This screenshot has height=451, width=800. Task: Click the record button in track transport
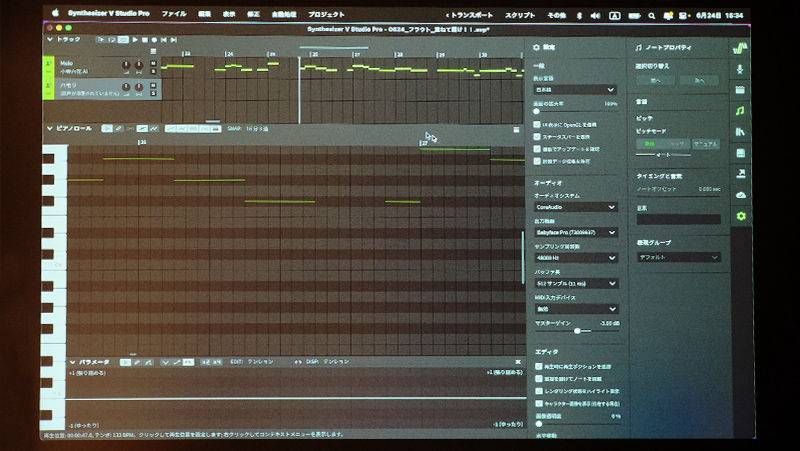pos(153,39)
